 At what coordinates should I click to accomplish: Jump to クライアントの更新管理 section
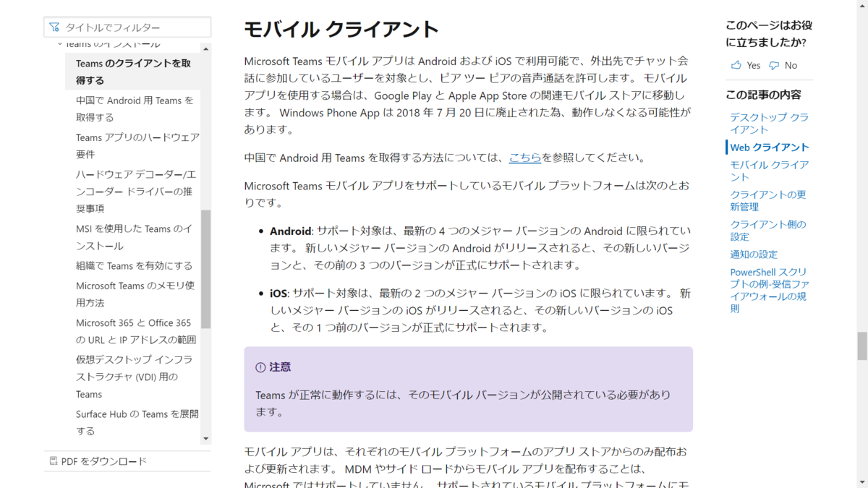click(x=768, y=200)
